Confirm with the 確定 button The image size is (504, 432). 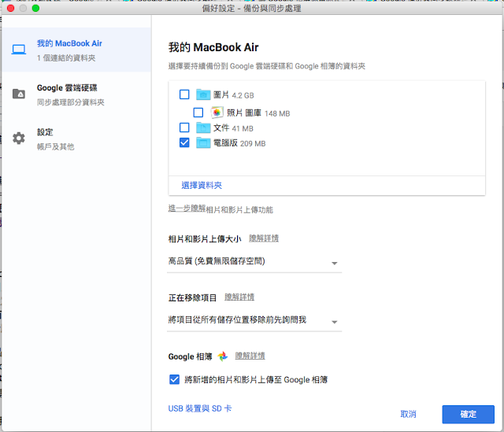pos(468,415)
